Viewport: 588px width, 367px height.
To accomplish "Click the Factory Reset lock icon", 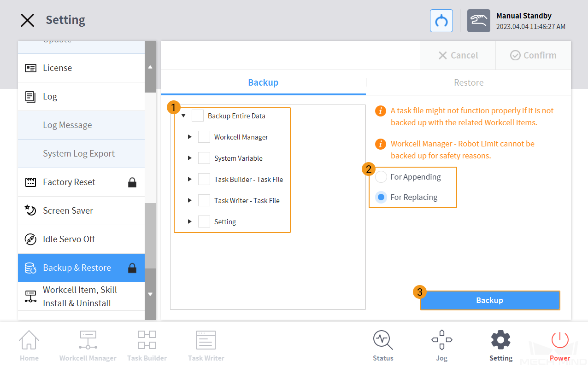I will (x=132, y=182).
